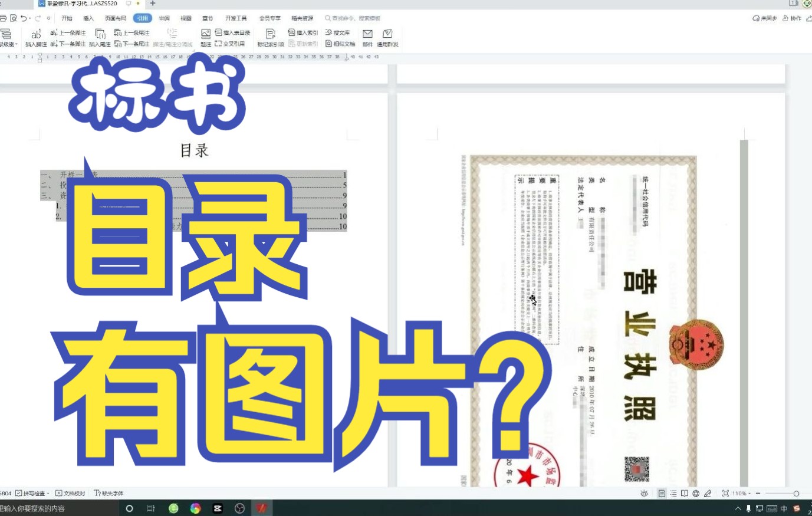Open the 110% zoom dropdown
Image resolution: width=812 pixels, height=516 pixels.
pyautogui.click(x=742, y=493)
